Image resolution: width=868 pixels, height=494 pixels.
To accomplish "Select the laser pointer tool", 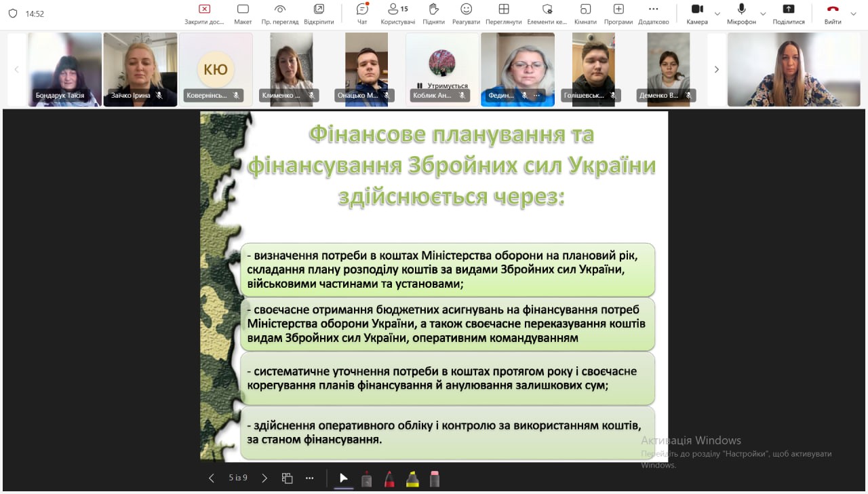I will click(x=344, y=478).
